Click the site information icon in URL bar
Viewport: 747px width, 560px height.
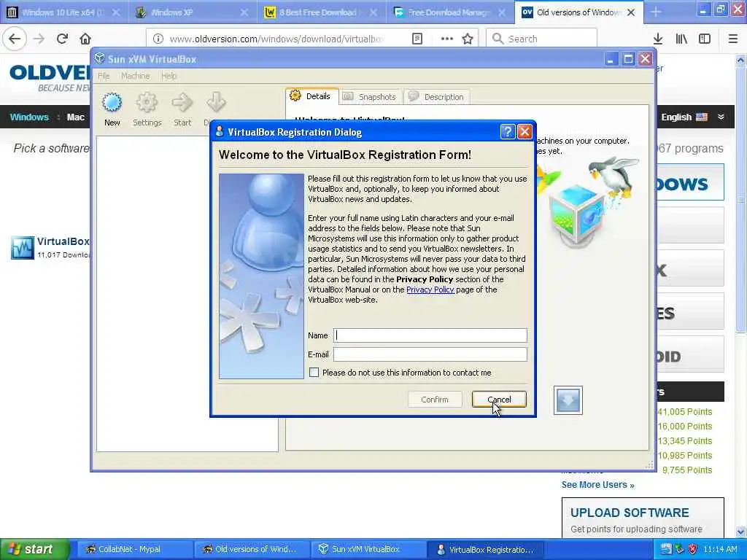coord(158,39)
